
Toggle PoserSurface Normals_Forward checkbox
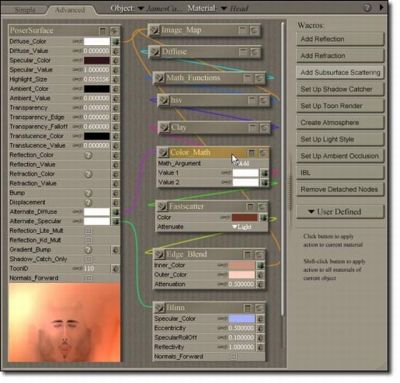[88, 278]
